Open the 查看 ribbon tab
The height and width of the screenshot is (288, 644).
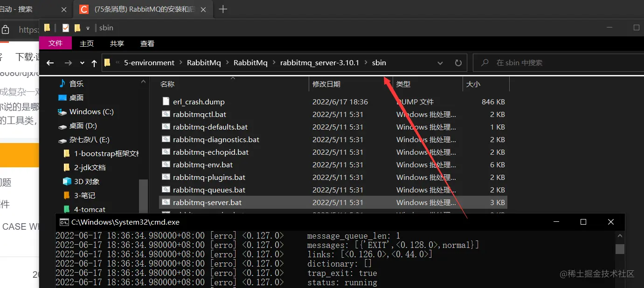pos(147,43)
